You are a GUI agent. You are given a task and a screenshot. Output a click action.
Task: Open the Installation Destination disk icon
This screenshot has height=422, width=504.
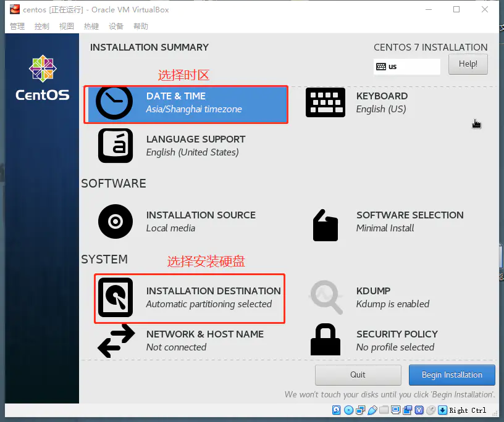(x=115, y=297)
